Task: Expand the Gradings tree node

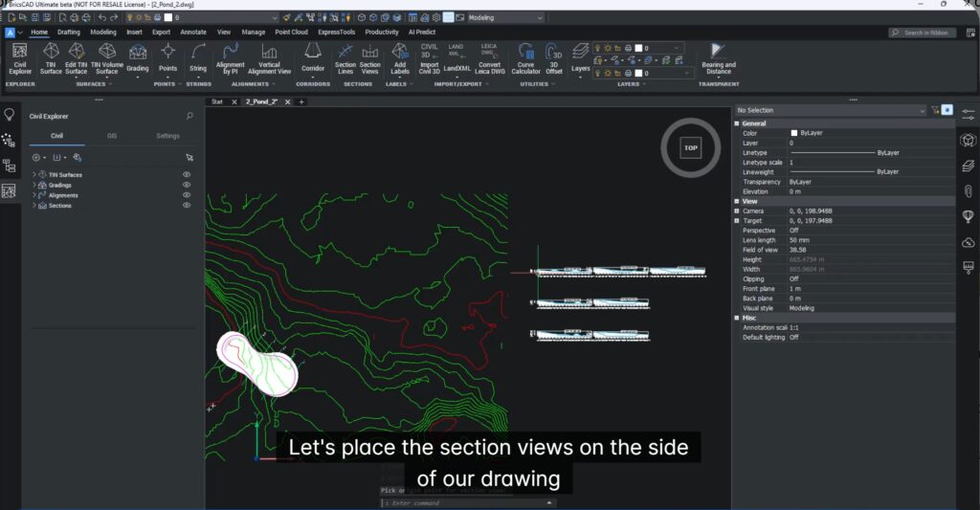Action: click(x=34, y=185)
